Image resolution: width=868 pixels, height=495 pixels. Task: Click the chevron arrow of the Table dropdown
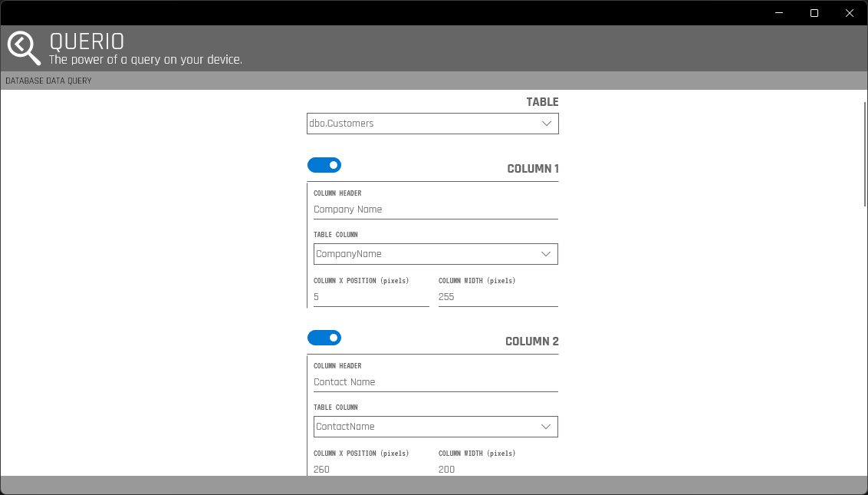(547, 124)
